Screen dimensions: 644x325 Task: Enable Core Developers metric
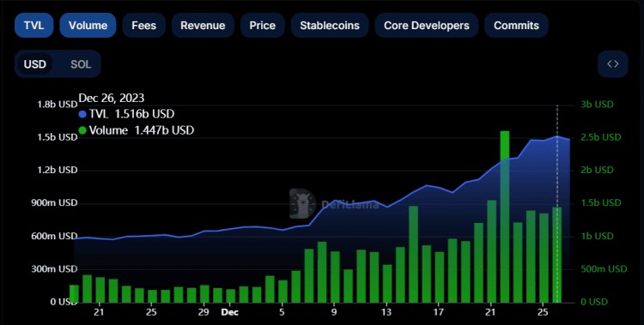point(426,26)
